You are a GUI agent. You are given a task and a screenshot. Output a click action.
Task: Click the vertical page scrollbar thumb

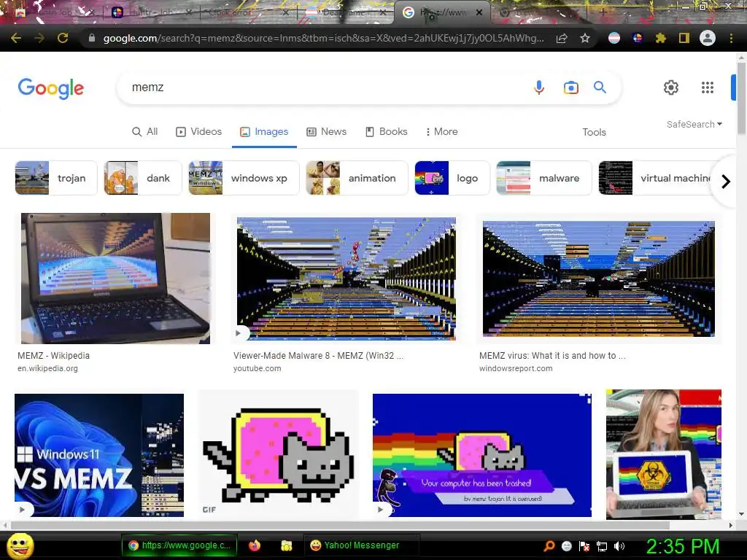[x=741, y=98]
